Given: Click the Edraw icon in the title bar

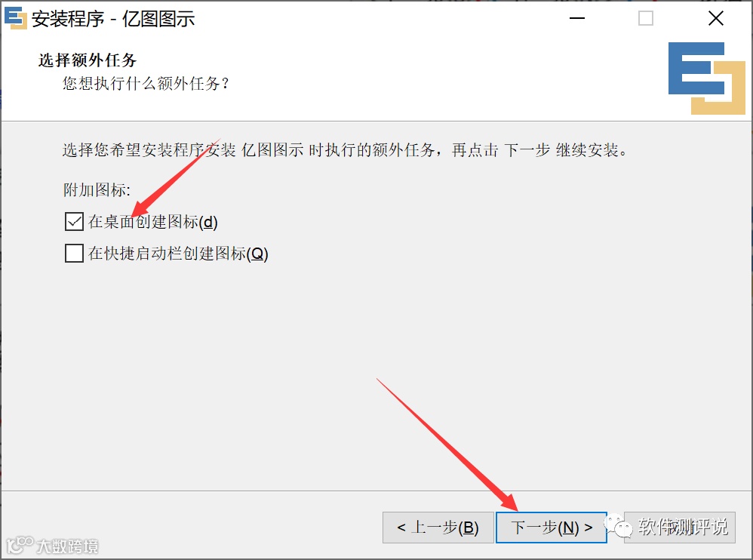Looking at the screenshot, I should click(15, 18).
